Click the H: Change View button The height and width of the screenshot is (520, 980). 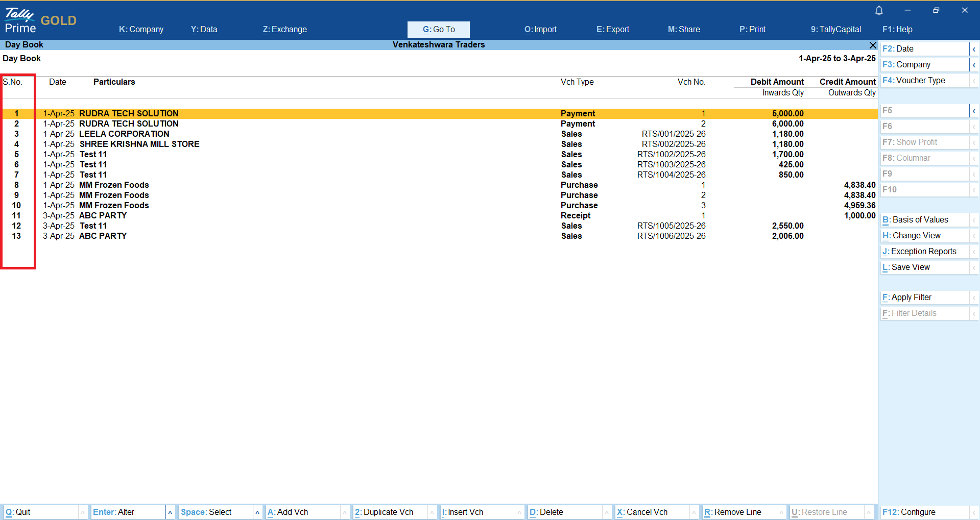[924, 236]
